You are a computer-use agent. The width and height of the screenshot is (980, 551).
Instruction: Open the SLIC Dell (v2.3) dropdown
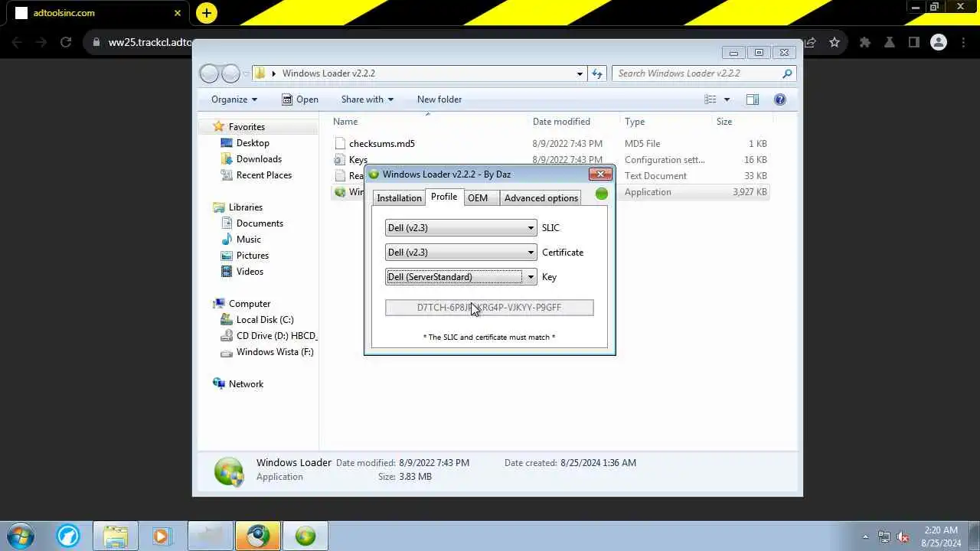pyautogui.click(x=461, y=228)
